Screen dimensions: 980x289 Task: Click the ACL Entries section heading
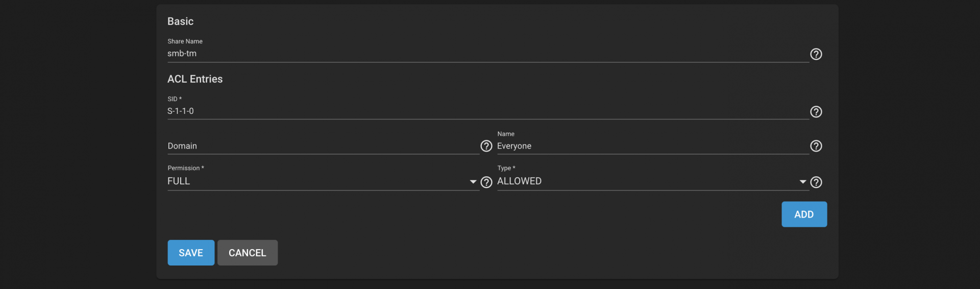coord(195,79)
